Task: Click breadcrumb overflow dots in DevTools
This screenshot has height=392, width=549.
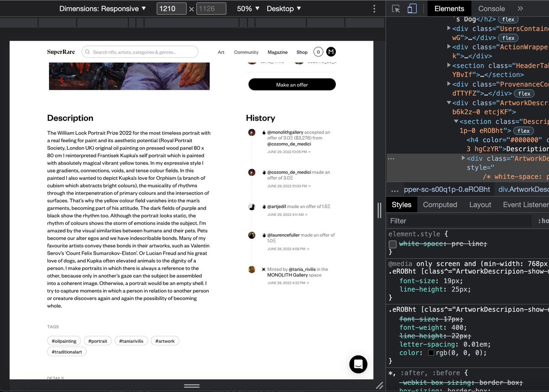Action: pos(394,190)
